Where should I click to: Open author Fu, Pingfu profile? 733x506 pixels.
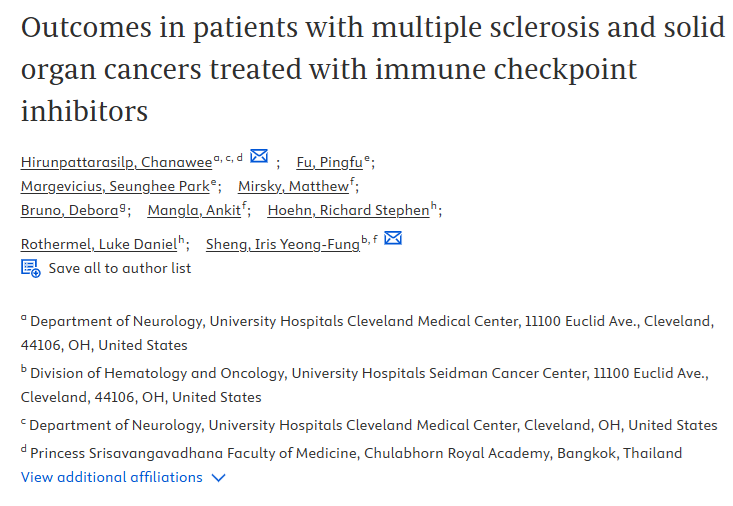[x=330, y=162]
